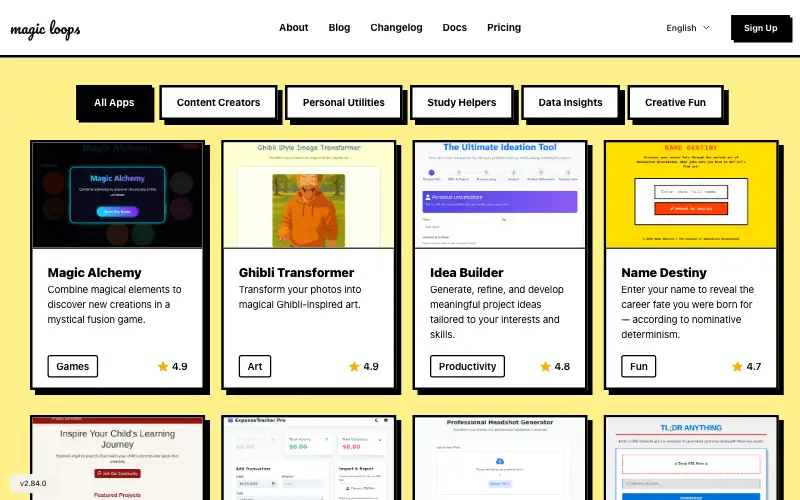Open the Docs link

[x=455, y=28]
